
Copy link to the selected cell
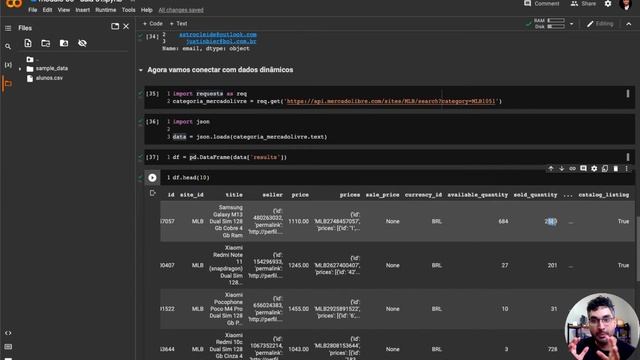click(x=572, y=169)
